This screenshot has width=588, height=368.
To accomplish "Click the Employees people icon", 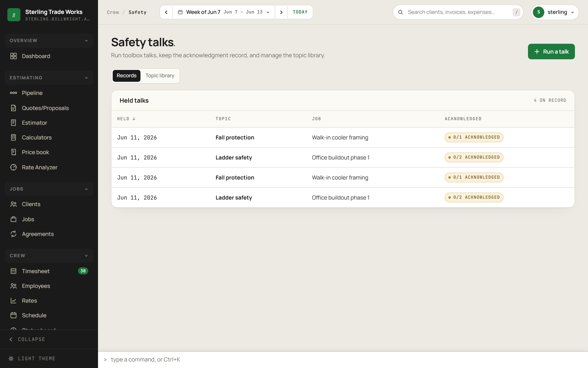I will tap(13, 286).
